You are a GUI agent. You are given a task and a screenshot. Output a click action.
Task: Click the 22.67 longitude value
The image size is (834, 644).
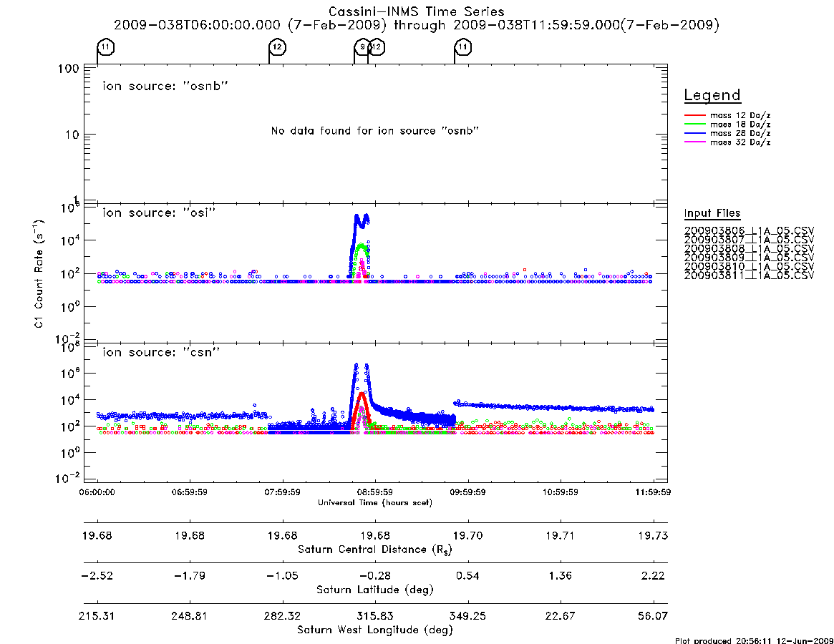560,616
